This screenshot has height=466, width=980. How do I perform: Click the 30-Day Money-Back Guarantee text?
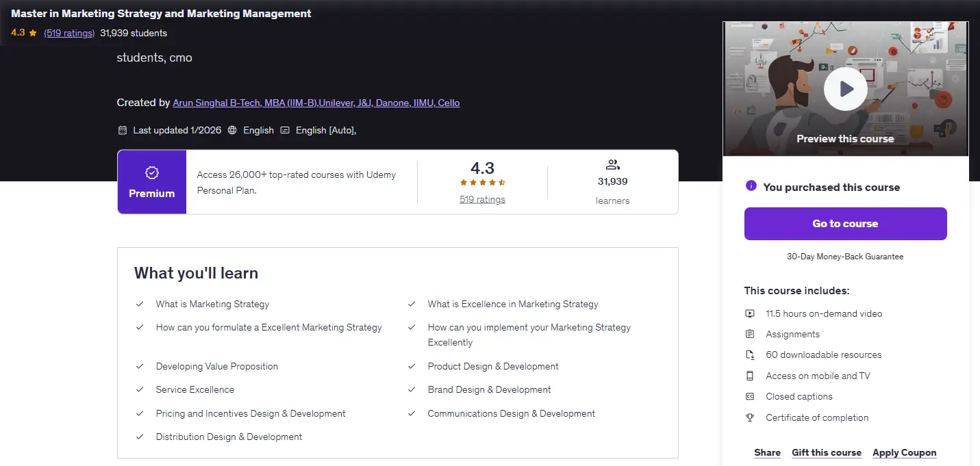point(845,257)
